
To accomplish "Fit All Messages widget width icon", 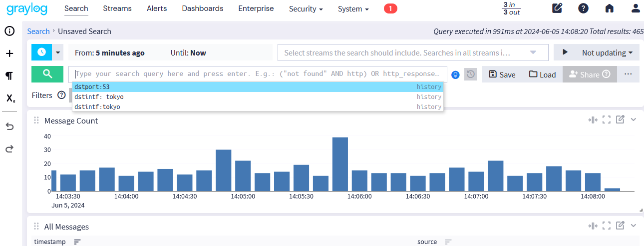I will [593, 225].
